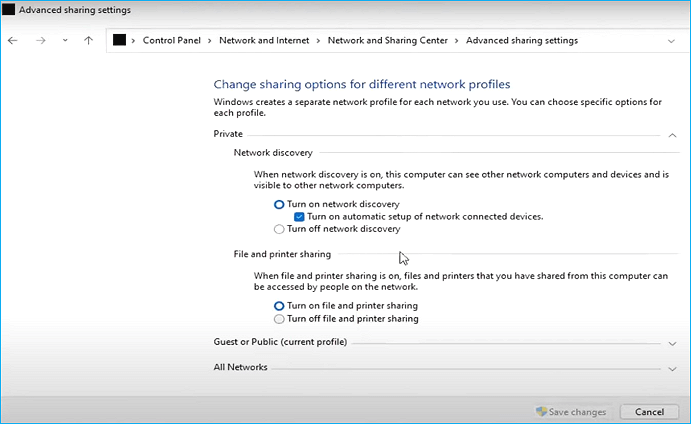The image size is (691, 424).
Task: Expand Guest or Public profile section
Action: (x=671, y=342)
